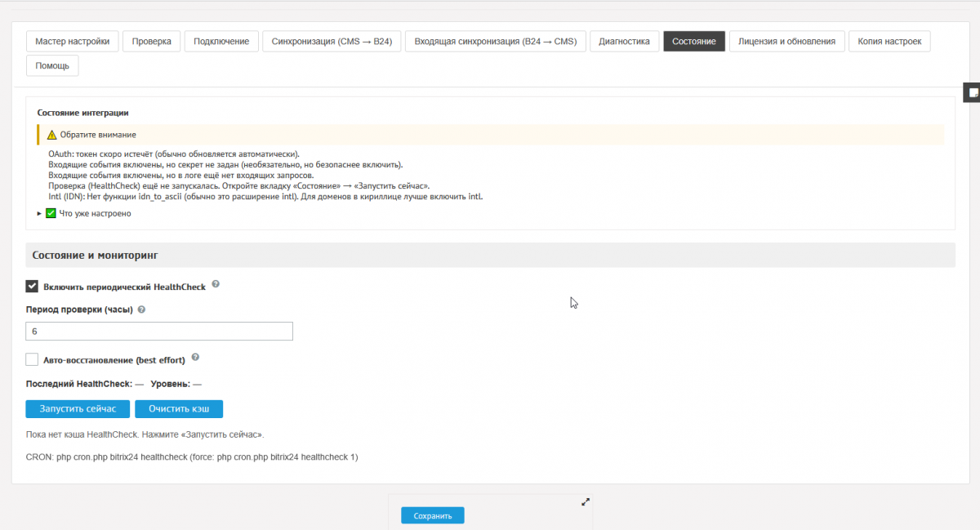Open the Мастер настройки tab

point(73,42)
